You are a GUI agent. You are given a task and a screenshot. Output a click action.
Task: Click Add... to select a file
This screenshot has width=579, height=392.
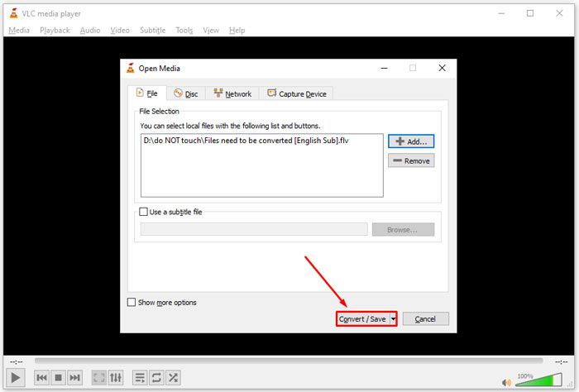[x=411, y=141]
